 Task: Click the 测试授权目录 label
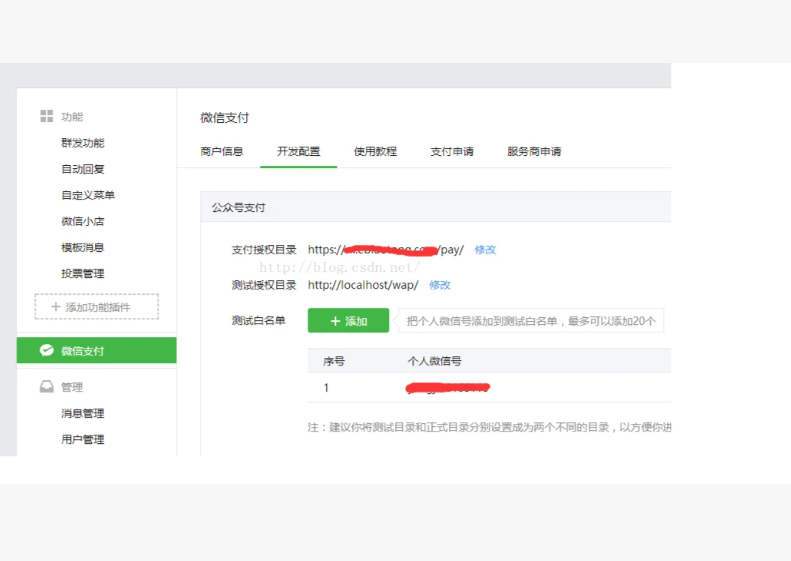tap(264, 285)
